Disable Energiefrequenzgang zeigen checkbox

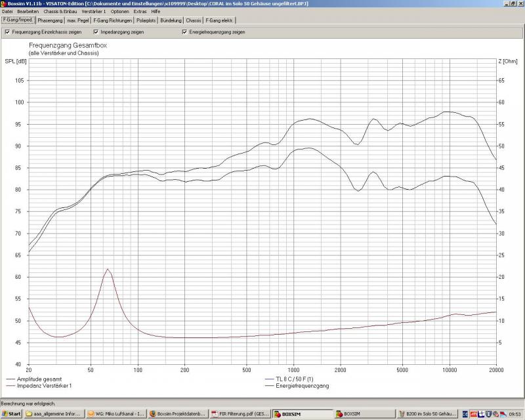click(x=184, y=31)
